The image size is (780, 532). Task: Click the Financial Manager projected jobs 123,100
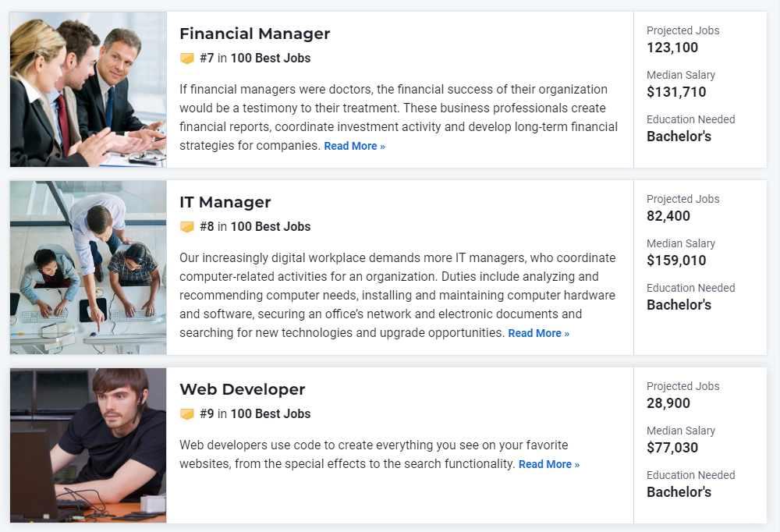click(x=672, y=48)
